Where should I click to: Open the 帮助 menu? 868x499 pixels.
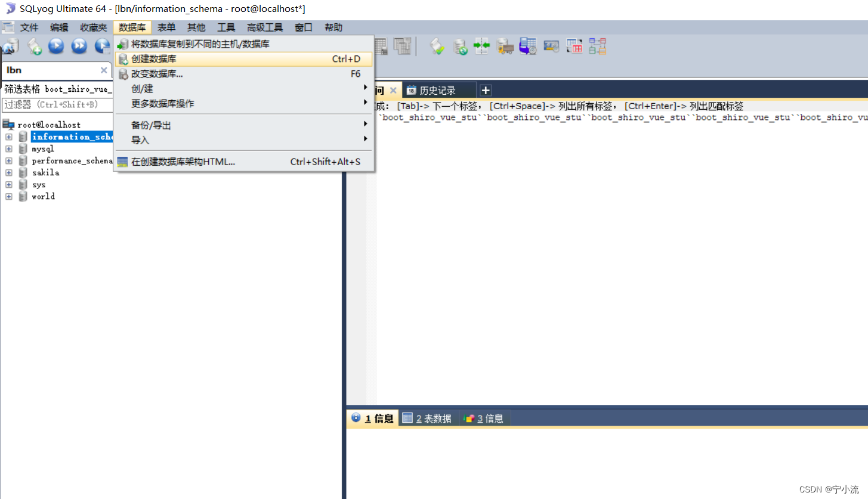[333, 27]
